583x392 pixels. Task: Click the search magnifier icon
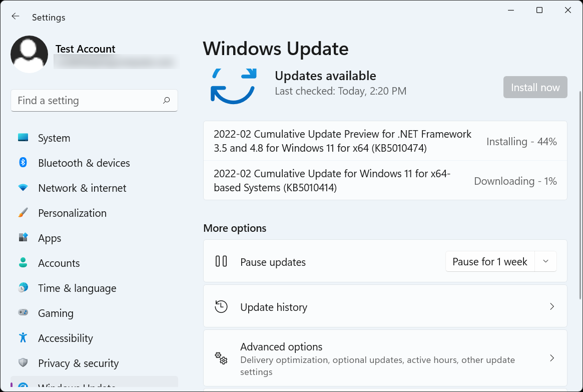[x=166, y=101]
